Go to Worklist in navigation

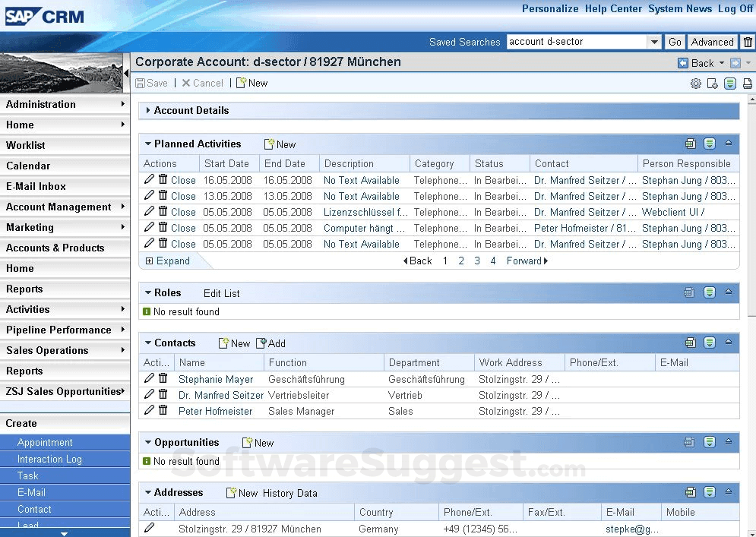(65, 145)
